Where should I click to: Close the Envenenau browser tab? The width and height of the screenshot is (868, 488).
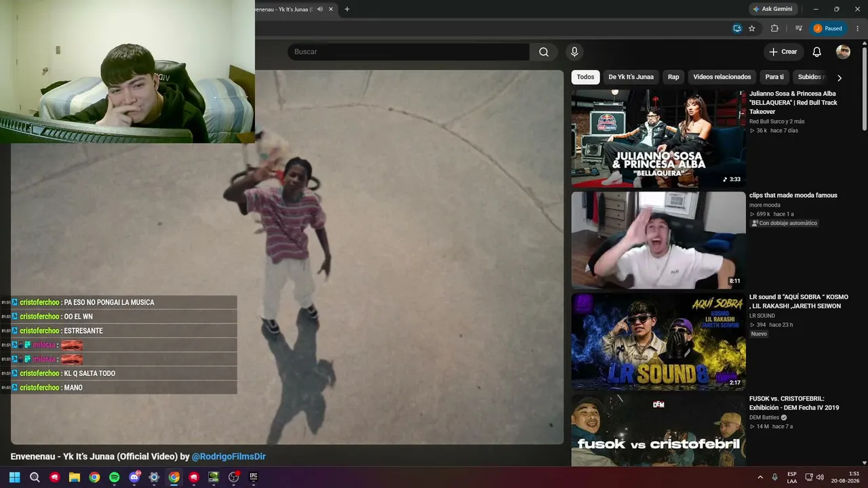[x=331, y=9]
